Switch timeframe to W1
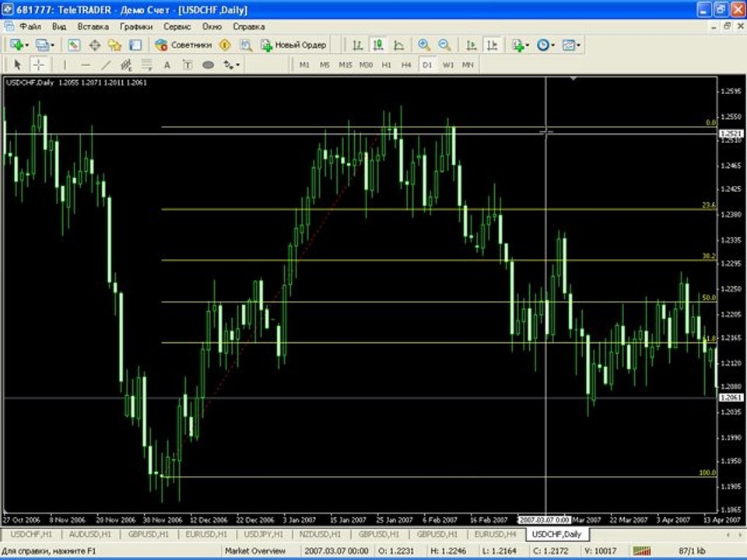Viewport: 747px width, 560px height. [x=448, y=65]
